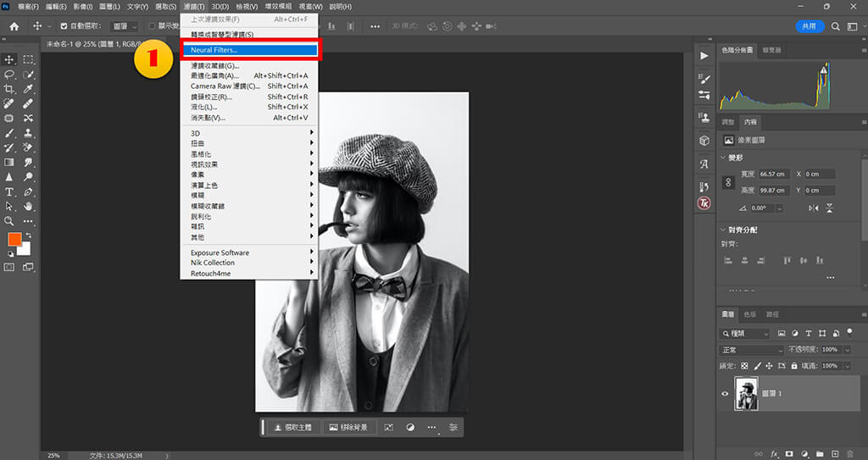Screen dimensions: 868x460
Task: Expand the 3D submenu in filter menu
Action: tap(250, 133)
